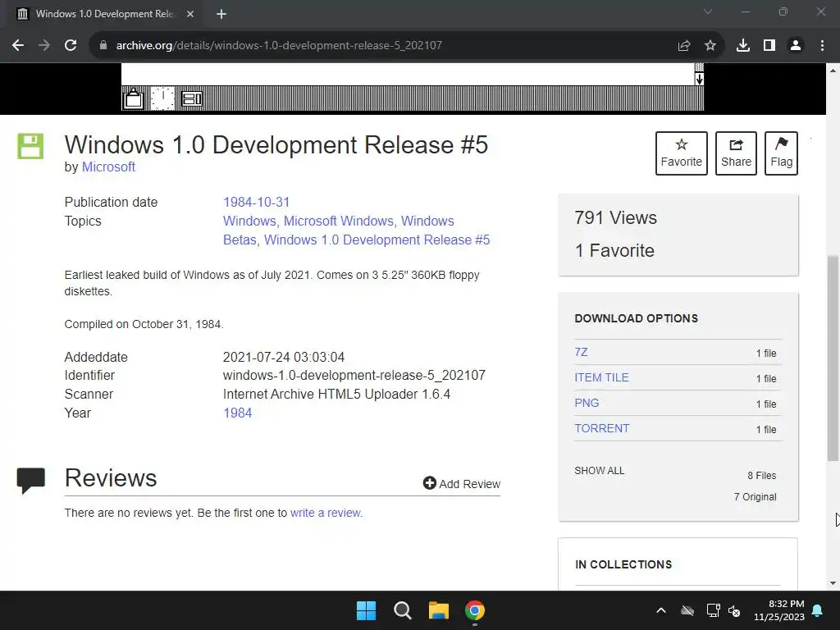The height and width of the screenshot is (630, 840).
Task: Open the Windows topic link
Action: tap(249, 221)
